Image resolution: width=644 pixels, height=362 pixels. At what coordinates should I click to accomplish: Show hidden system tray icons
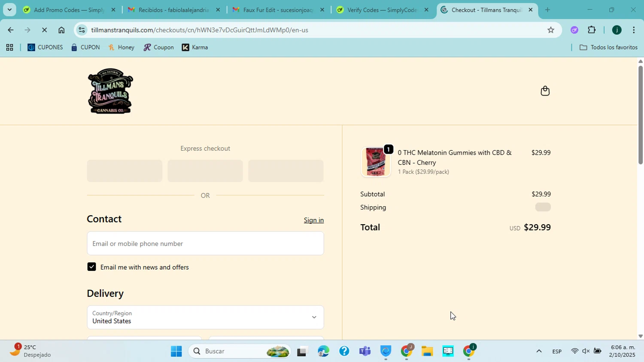point(539,351)
